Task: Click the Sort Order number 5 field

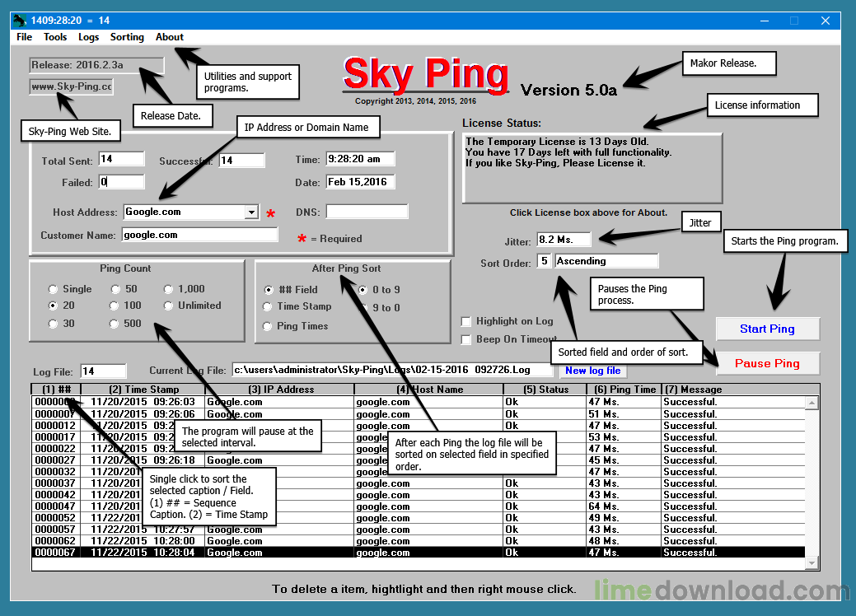Action: tap(545, 261)
